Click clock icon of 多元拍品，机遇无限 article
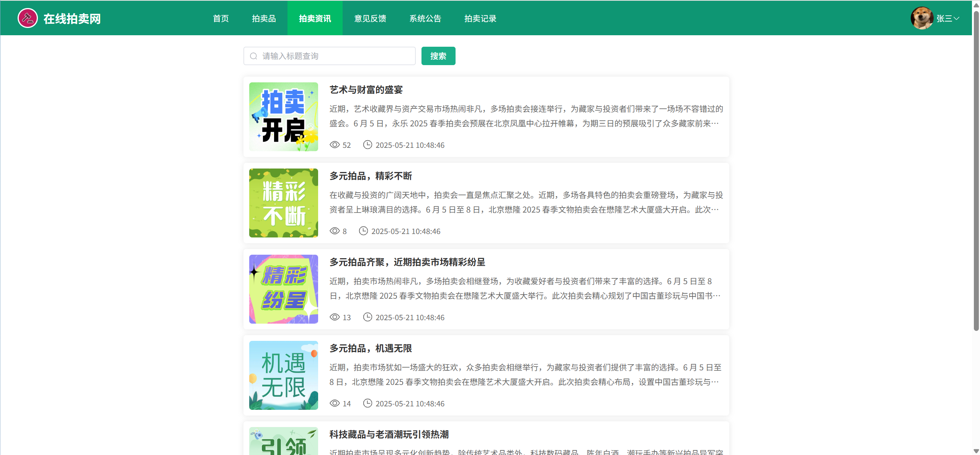Image resolution: width=980 pixels, height=455 pixels. (367, 403)
